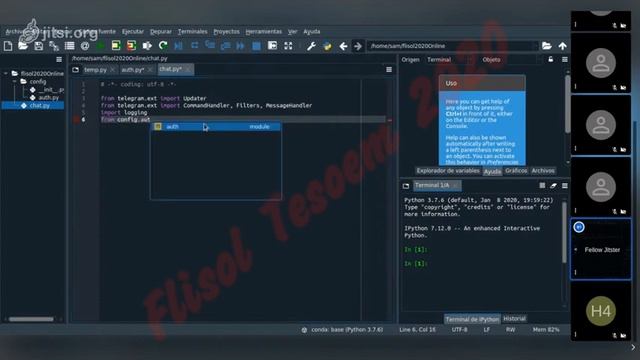
Task: Open the Terminales menu
Action: tap(192, 31)
